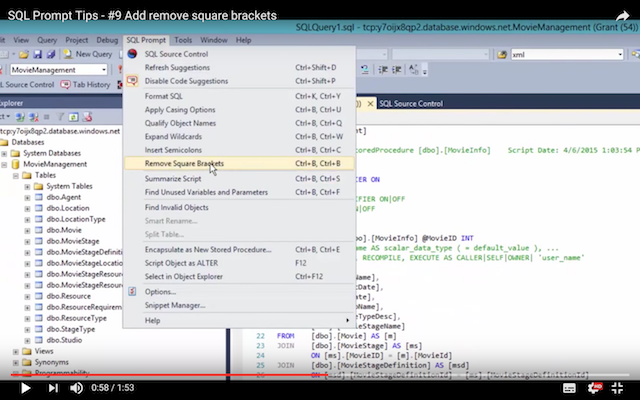Collapse the Tables folder node
640x400 pixels.
coord(16,176)
